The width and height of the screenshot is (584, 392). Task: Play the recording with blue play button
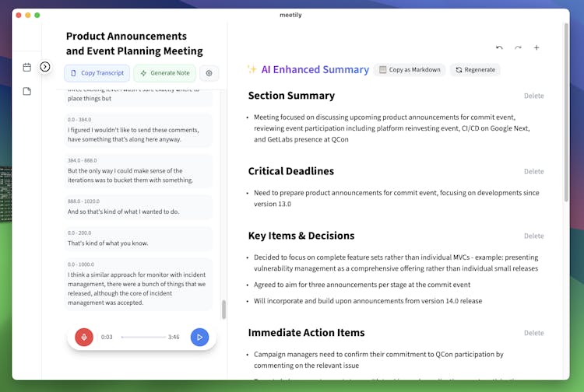pos(199,337)
